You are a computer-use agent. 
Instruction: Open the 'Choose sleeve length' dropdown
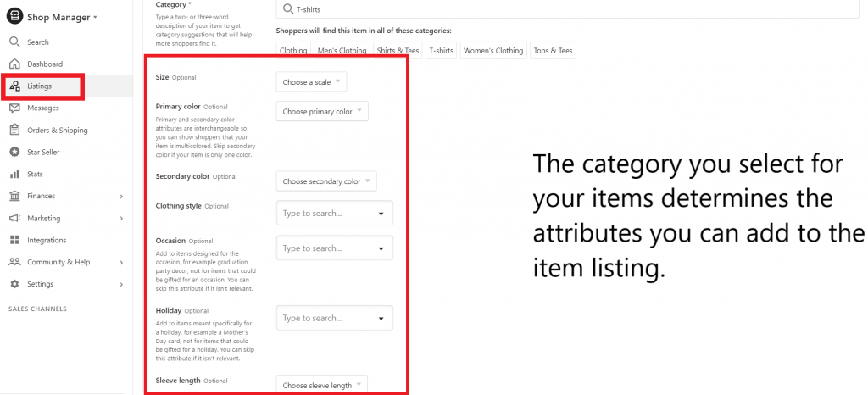tap(321, 385)
